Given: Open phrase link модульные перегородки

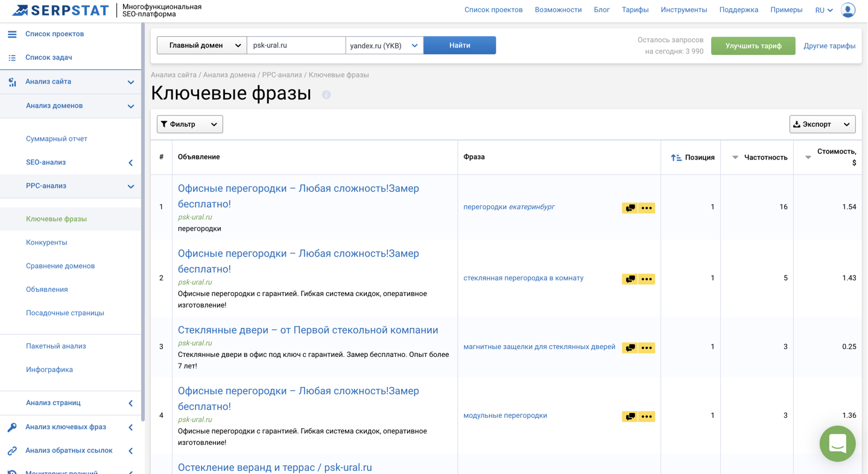Looking at the screenshot, I should pyautogui.click(x=505, y=416).
